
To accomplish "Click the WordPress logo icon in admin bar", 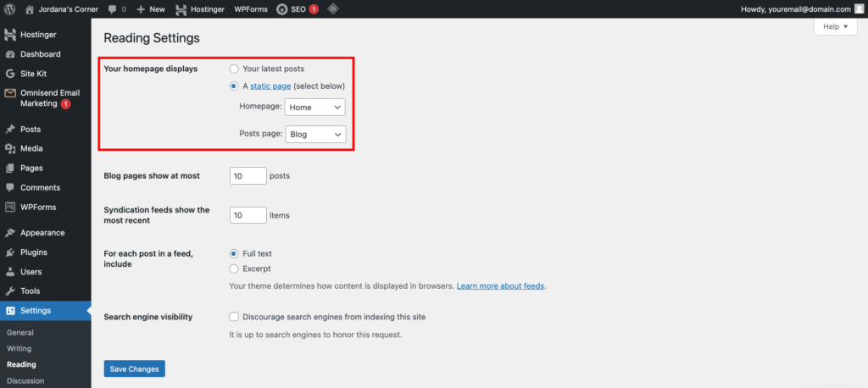I will pyautogui.click(x=10, y=8).
